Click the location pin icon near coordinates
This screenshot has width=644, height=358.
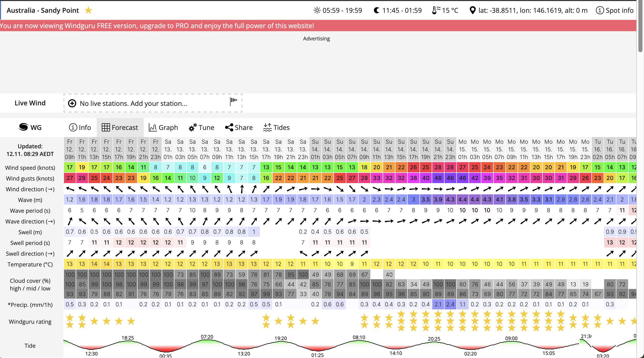[x=472, y=10]
